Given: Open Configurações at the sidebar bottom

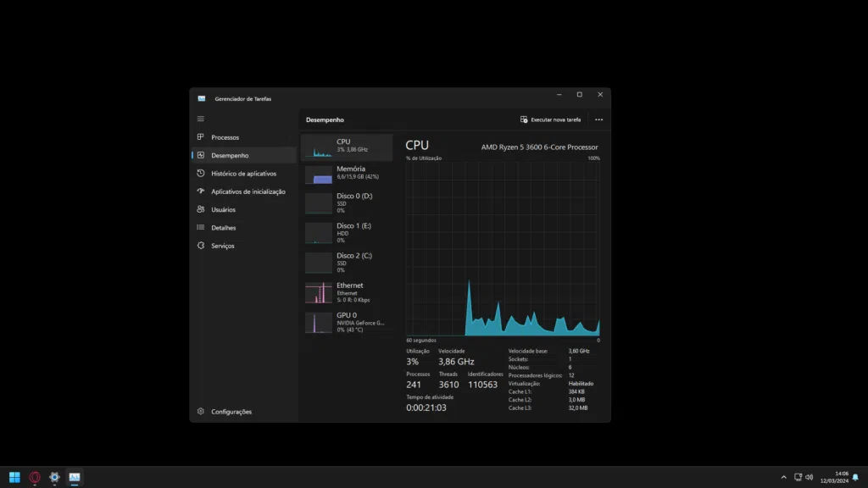Looking at the screenshot, I should (x=225, y=412).
